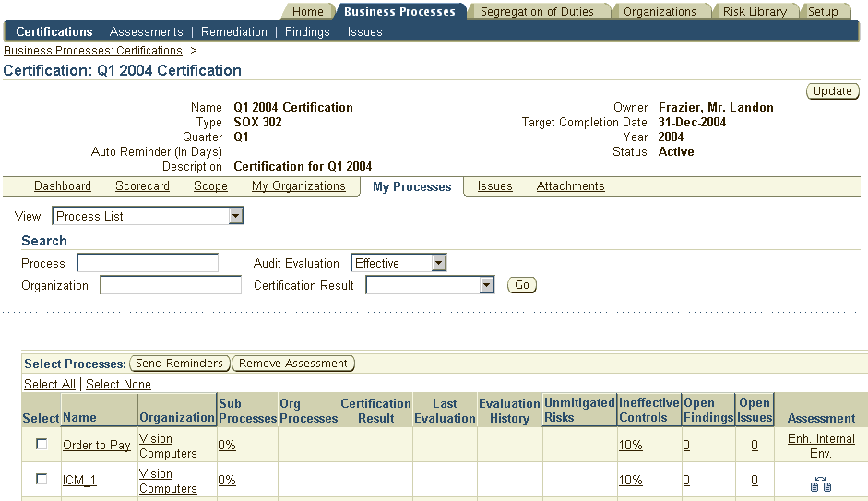
Task: Go to the Home tab
Action: (x=308, y=12)
